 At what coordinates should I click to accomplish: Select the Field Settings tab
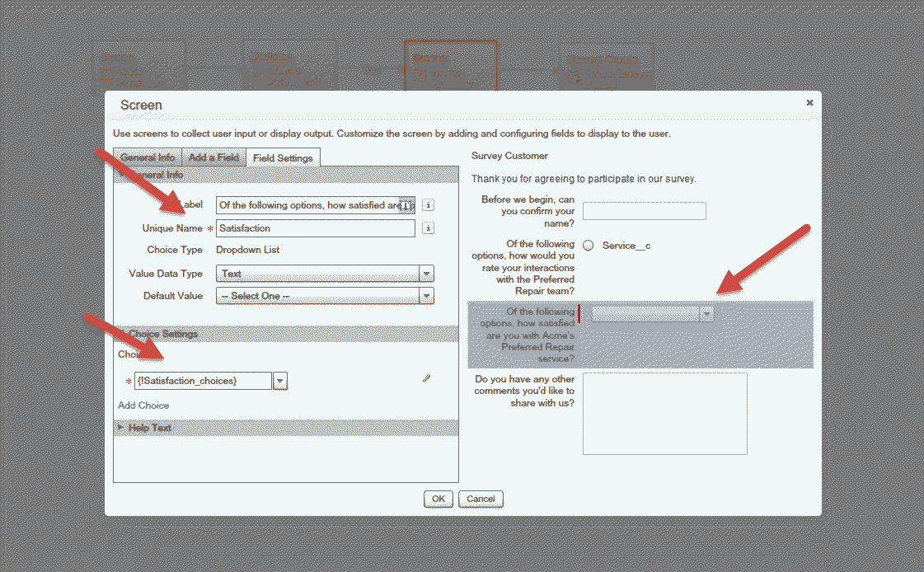[283, 158]
